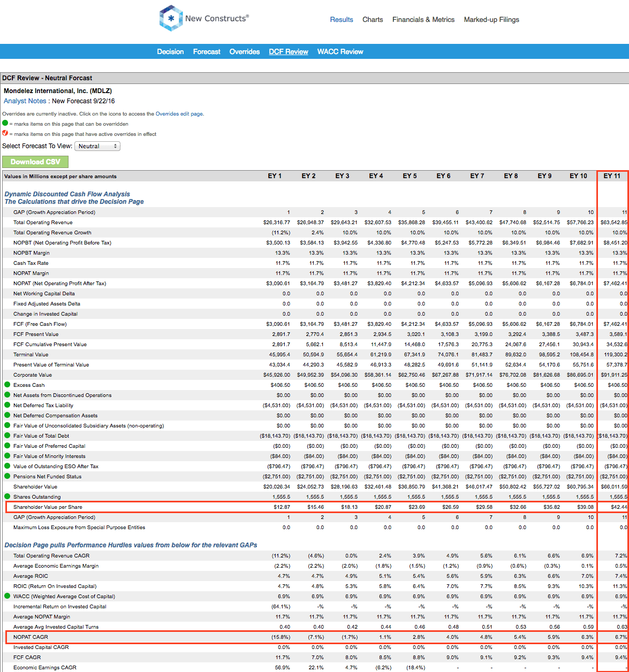The height and width of the screenshot is (672, 629).
Task: Click the New Forecast 9/22/16 text
Action: pyautogui.click(x=83, y=101)
